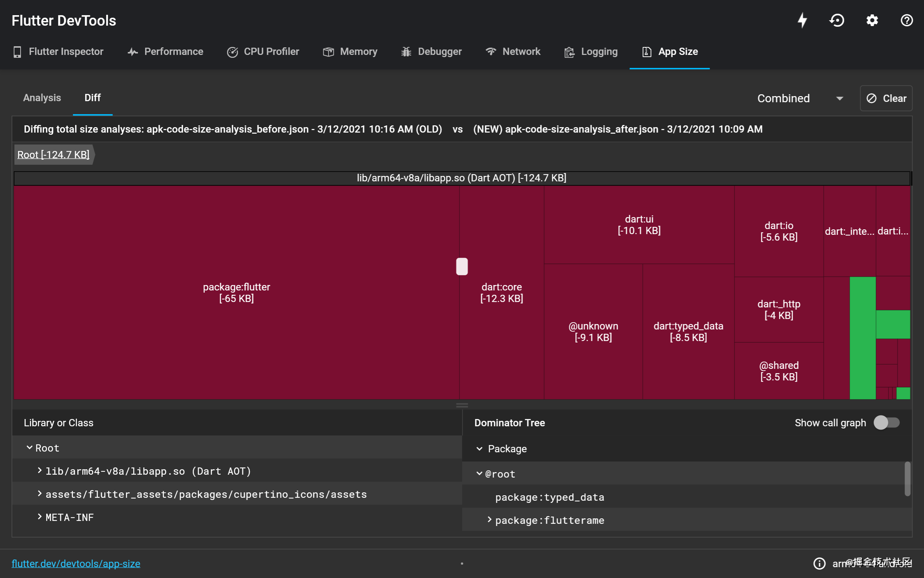Viewport: 924px width, 578px height.
Task: Switch to the Analysis sub-tab
Action: coord(42,98)
